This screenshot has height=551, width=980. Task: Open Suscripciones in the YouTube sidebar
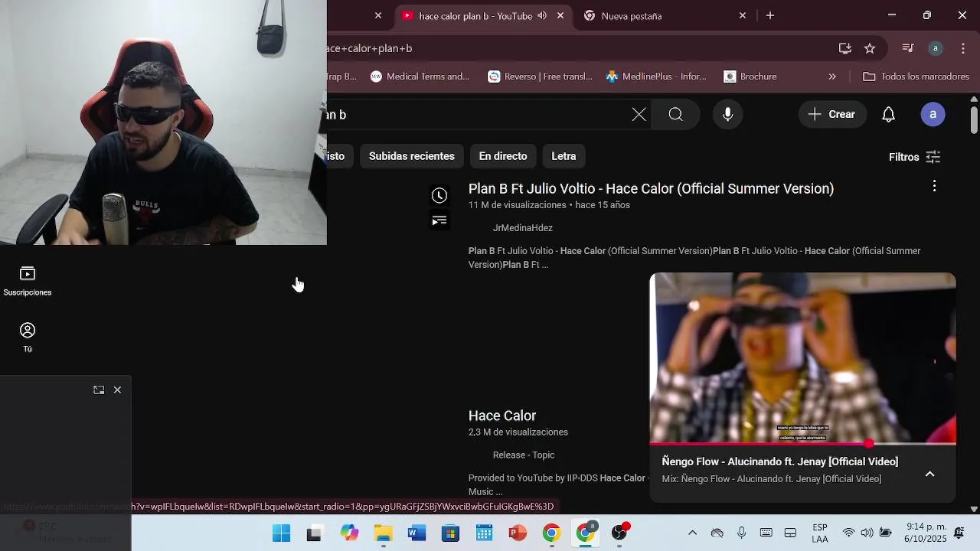pos(28,281)
